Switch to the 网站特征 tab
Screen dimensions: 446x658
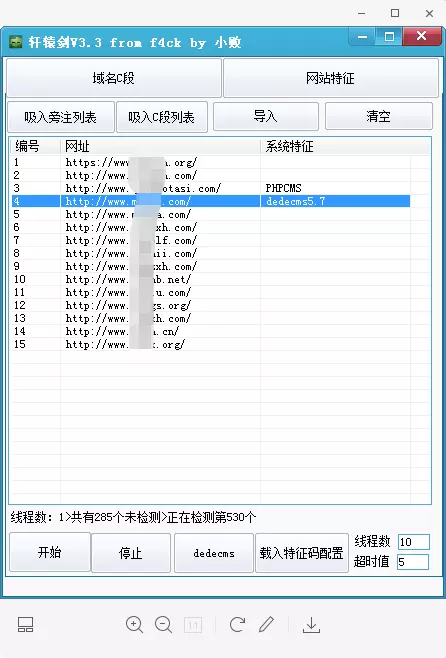[331, 78]
